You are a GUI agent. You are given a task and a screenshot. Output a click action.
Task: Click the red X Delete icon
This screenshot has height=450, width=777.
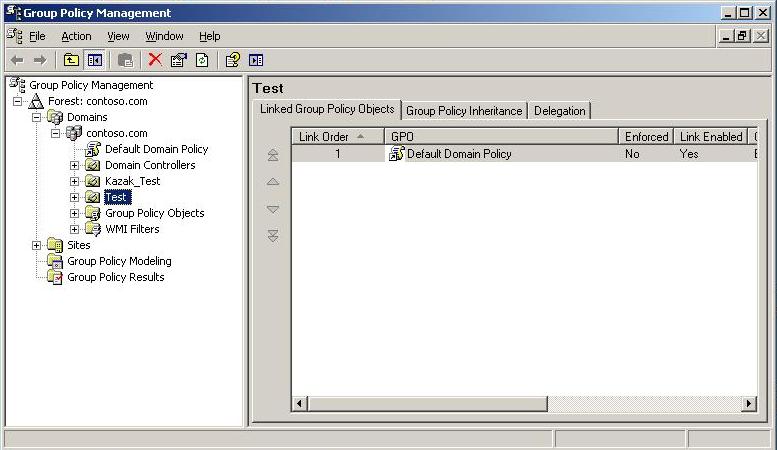pos(155,60)
